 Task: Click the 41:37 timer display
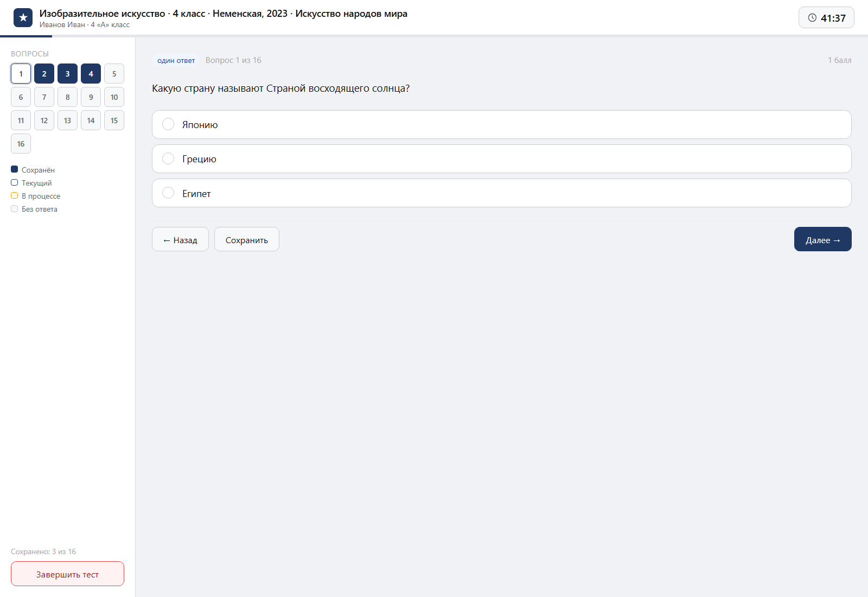833,18
